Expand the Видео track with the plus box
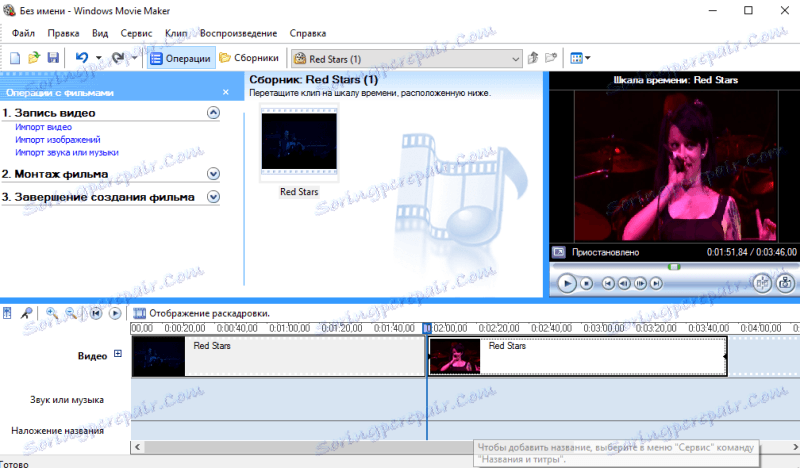 118,354
